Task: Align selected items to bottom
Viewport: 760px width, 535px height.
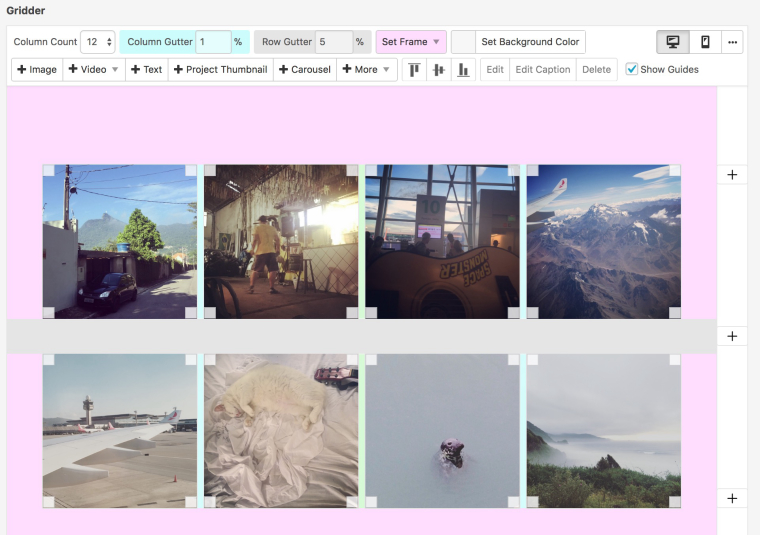Action: pyautogui.click(x=463, y=70)
